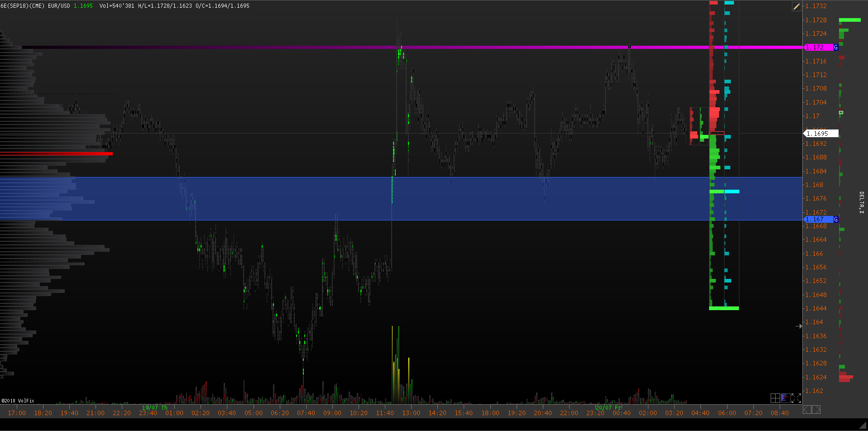
Task: Click the pencil drawing tool icon
Action: click(796, 6)
